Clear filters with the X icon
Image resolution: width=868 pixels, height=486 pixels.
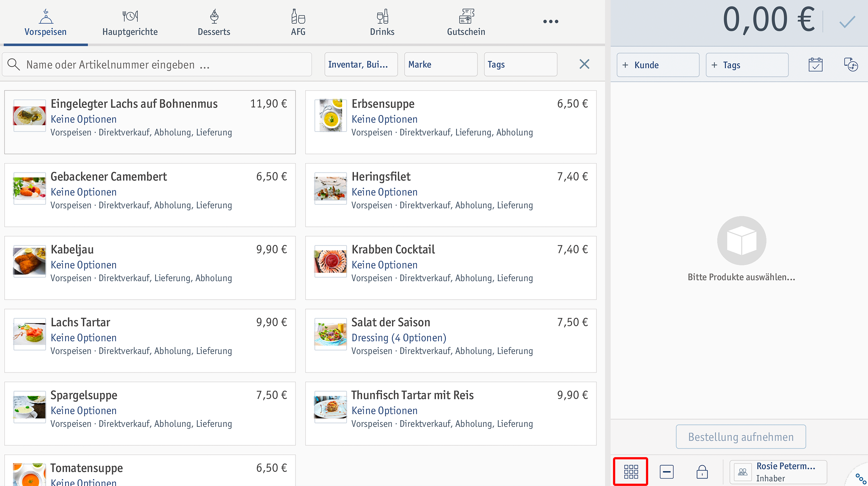(584, 64)
